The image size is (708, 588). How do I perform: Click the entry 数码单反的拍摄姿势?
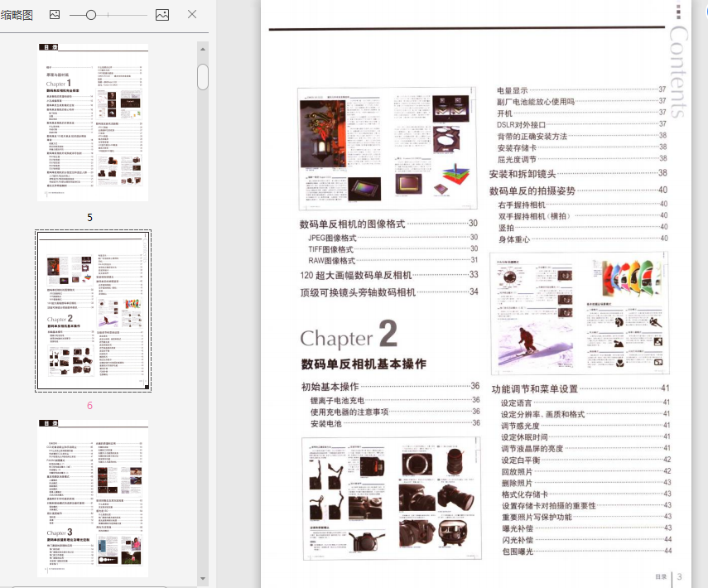532,191
